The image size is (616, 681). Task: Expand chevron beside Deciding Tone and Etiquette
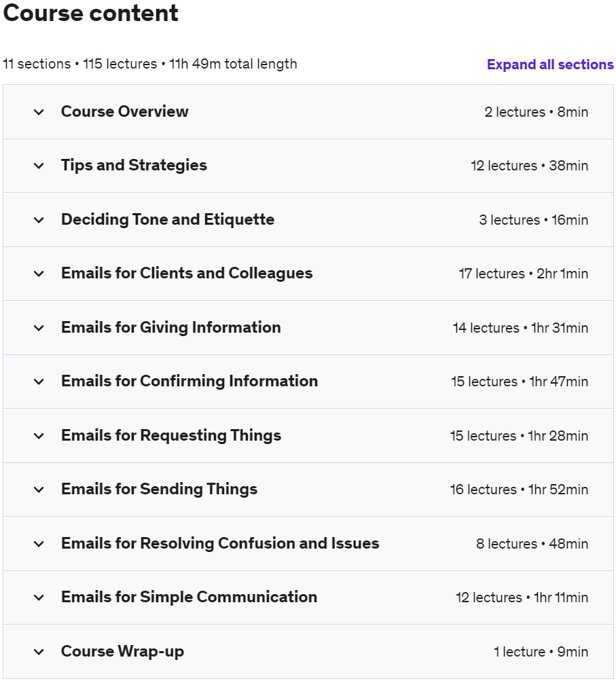coord(39,220)
